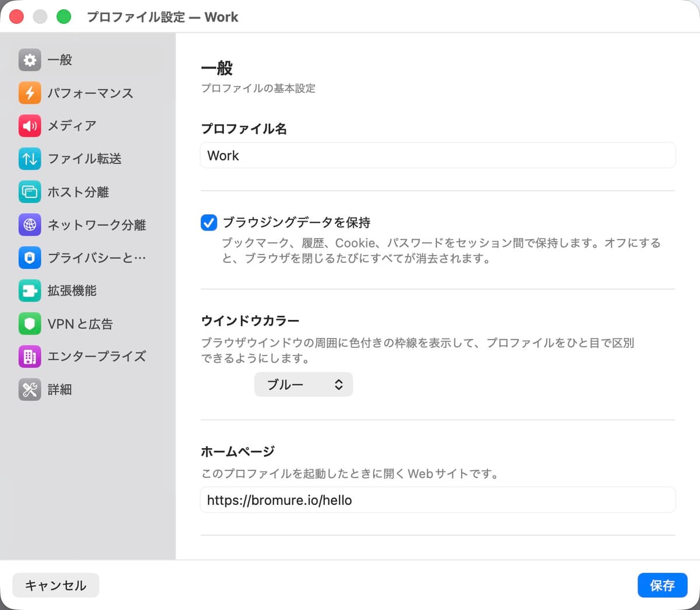
Task: Select the VPN と広告 shield icon
Action: point(30,323)
